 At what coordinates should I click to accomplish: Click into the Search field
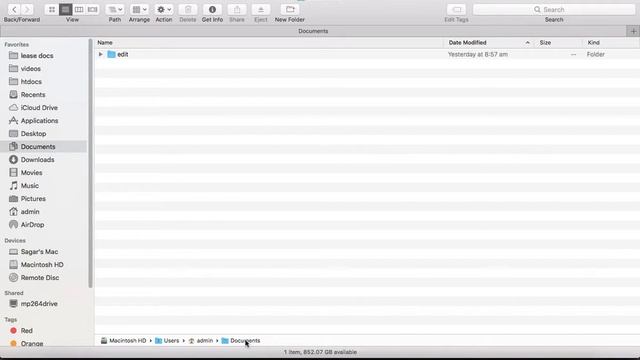554,9
